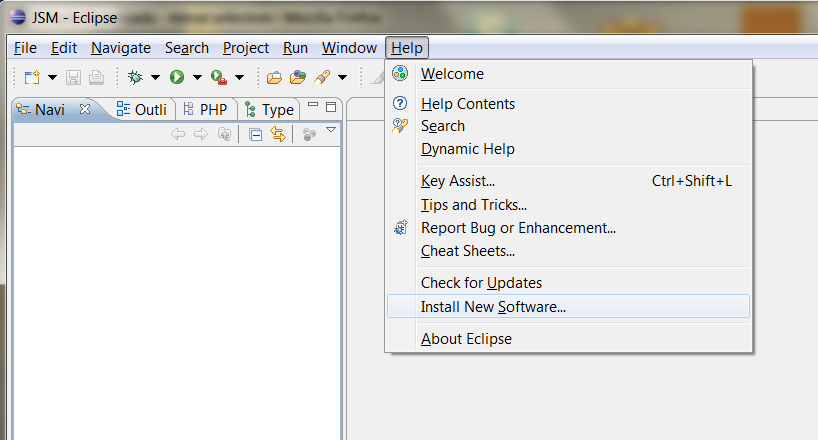Image resolution: width=818 pixels, height=440 pixels.
Task: Expand the Search toolbar dropdown arrow
Action: coord(342,78)
